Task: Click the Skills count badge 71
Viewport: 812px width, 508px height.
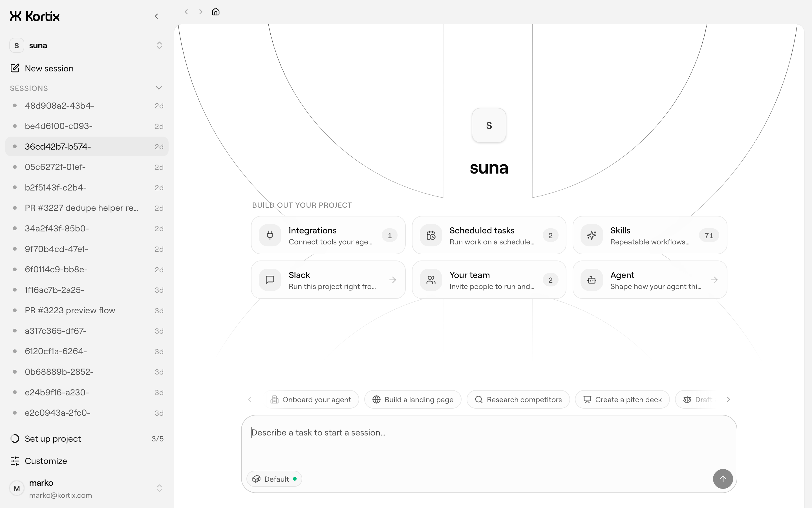Action: click(709, 236)
